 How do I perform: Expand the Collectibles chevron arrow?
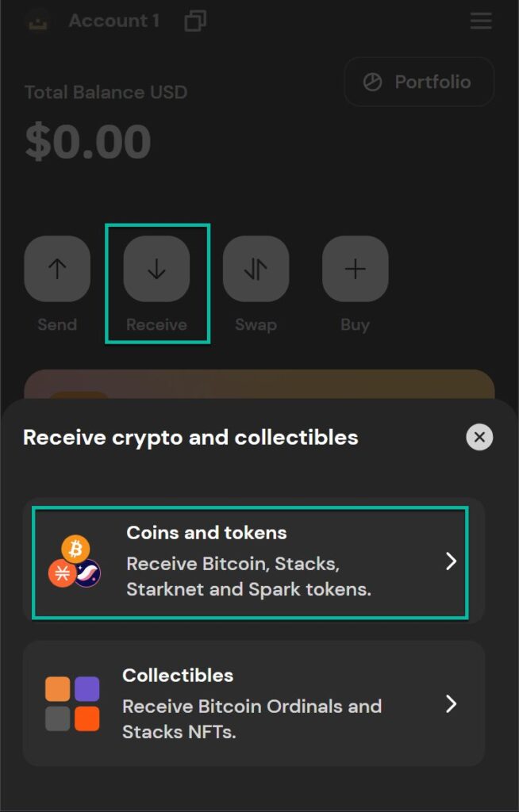pyautogui.click(x=451, y=703)
